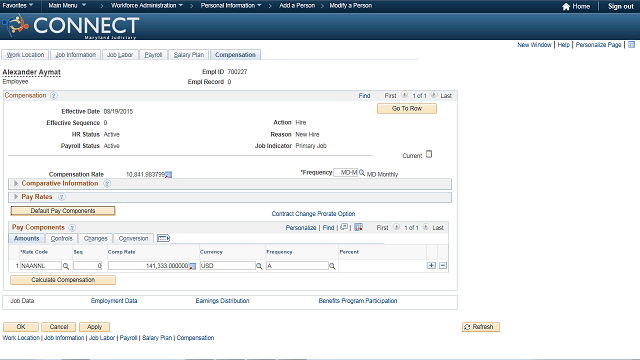The height and width of the screenshot is (360, 640).
Task: Click View All icon in Pay Components
Action: (x=344, y=227)
